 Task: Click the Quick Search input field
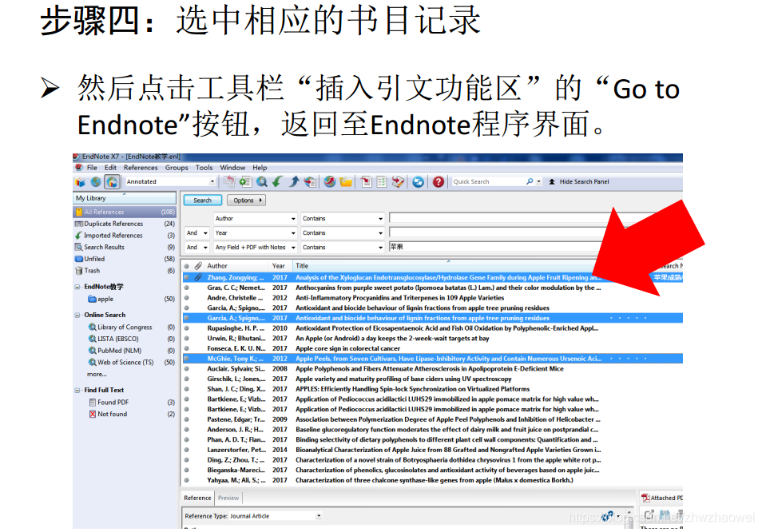[x=488, y=181]
